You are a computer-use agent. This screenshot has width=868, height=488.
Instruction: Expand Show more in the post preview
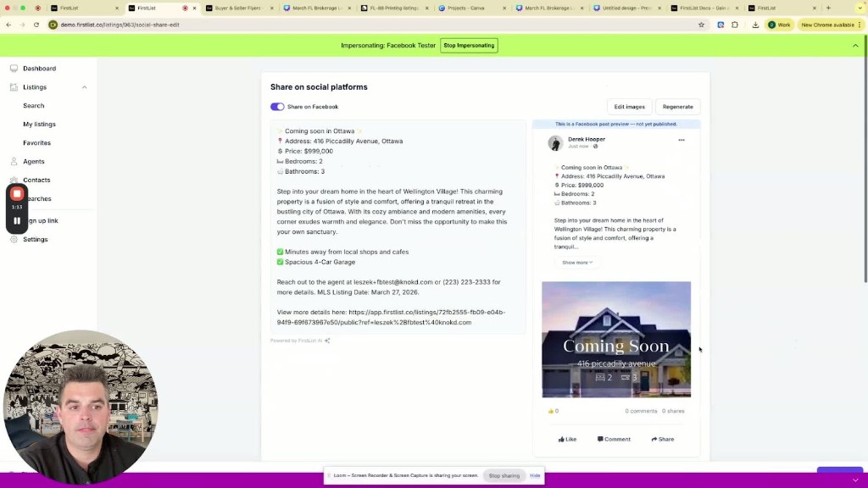[576, 262]
